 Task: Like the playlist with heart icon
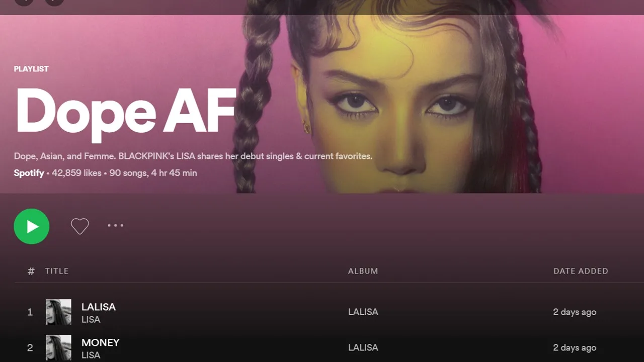point(79,226)
